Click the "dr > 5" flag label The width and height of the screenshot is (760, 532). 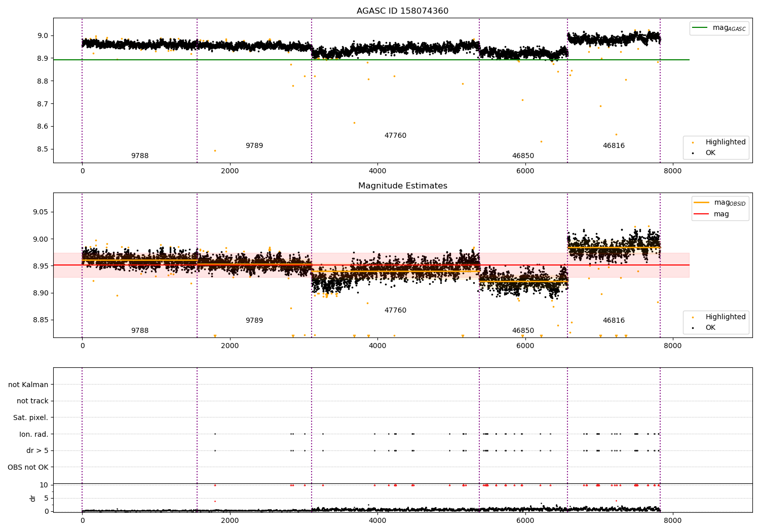37,451
